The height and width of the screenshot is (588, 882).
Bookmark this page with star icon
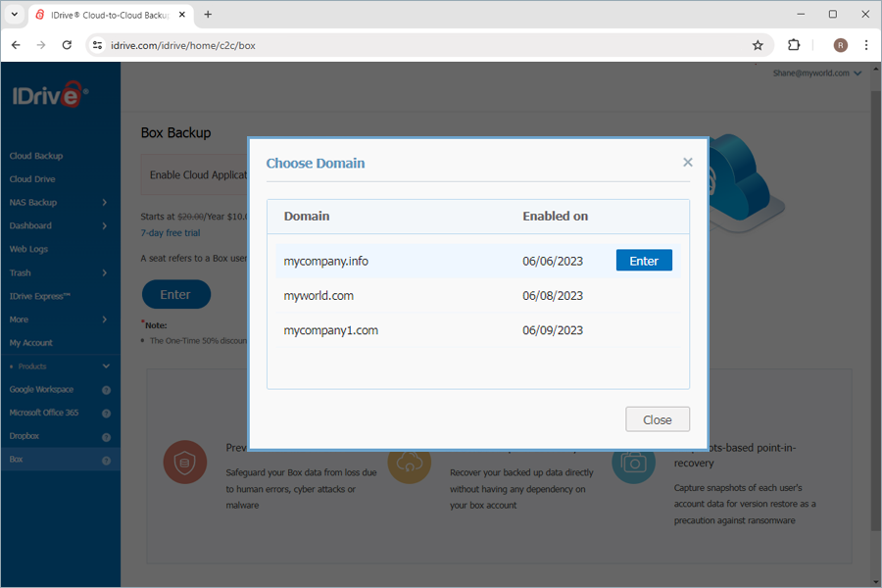pos(758,45)
